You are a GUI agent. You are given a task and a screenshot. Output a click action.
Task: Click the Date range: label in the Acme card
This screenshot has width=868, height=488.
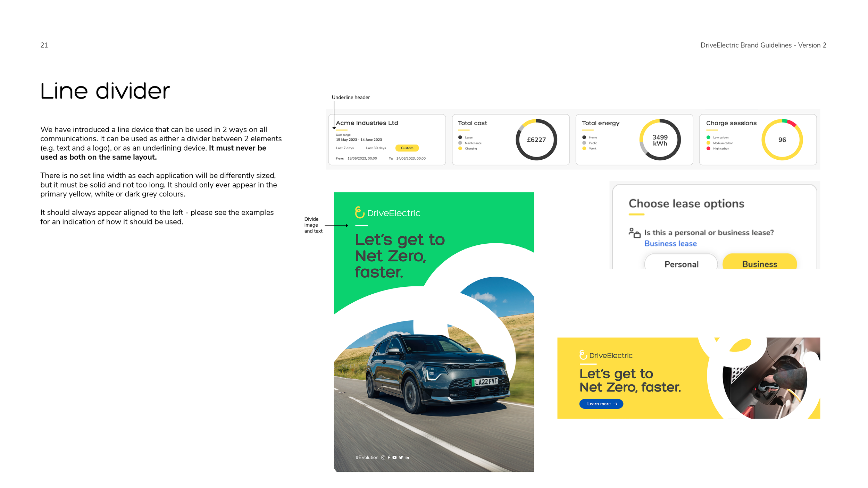pyautogui.click(x=343, y=135)
